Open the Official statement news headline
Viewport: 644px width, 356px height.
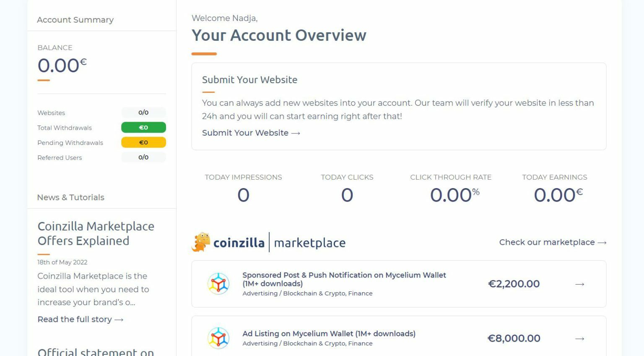[x=96, y=352]
